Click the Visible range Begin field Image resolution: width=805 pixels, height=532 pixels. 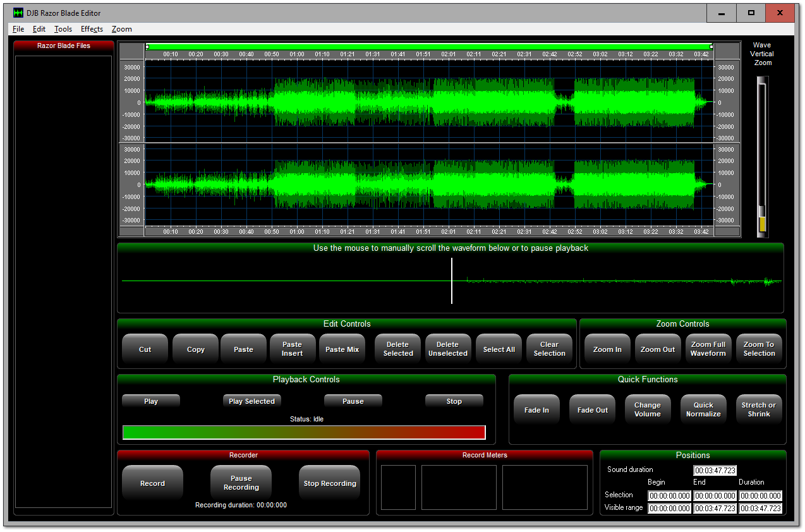670,508
